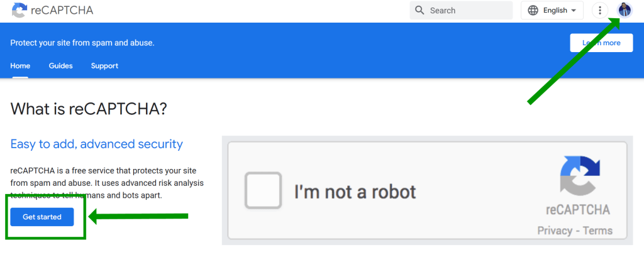Check the "I'm not a robot" checkbox
Viewport: 644px width, 255px height.
(263, 190)
